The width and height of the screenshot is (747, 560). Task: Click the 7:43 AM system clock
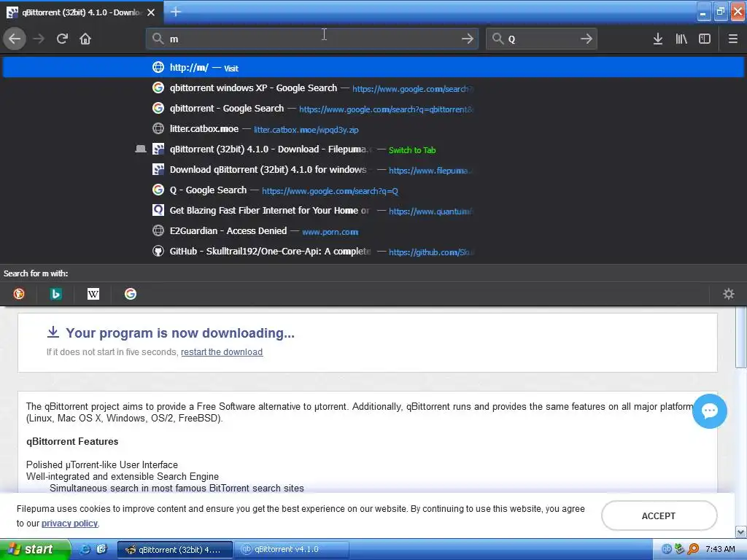click(x=720, y=550)
